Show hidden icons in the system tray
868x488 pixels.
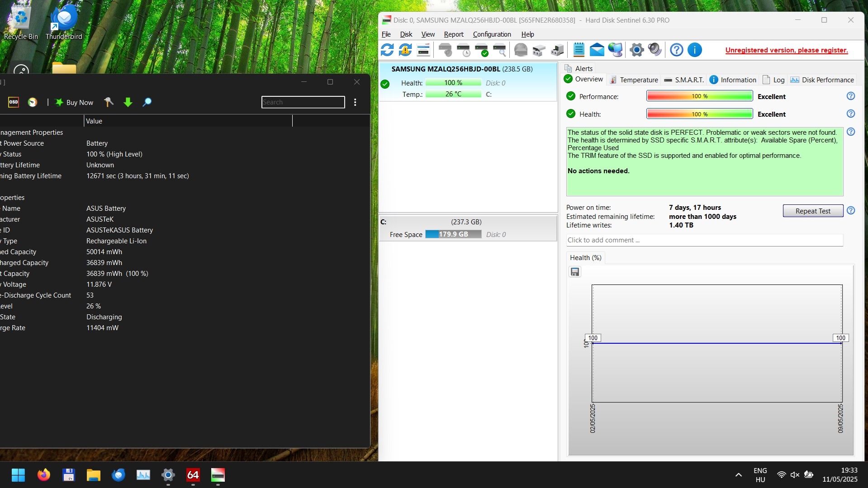click(x=739, y=475)
